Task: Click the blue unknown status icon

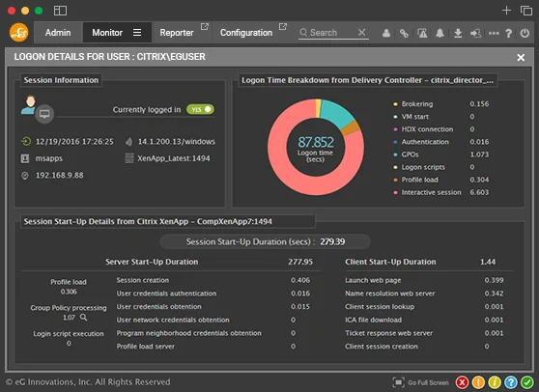Action: click(511, 382)
